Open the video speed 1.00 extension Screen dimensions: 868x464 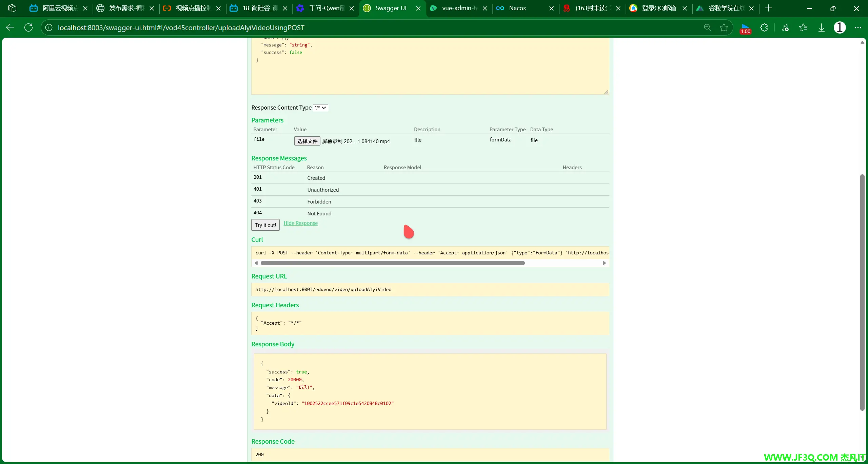click(745, 28)
